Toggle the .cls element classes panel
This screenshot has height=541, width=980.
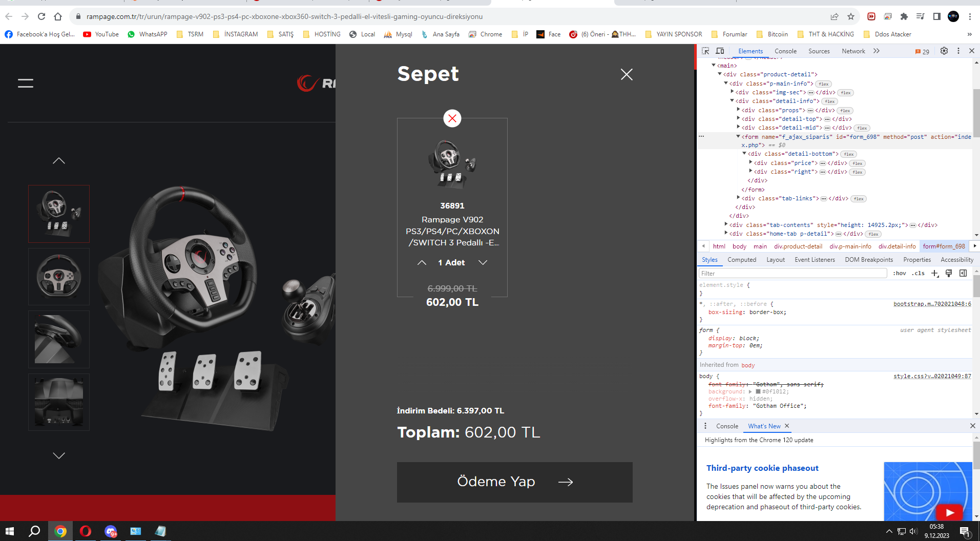(918, 274)
